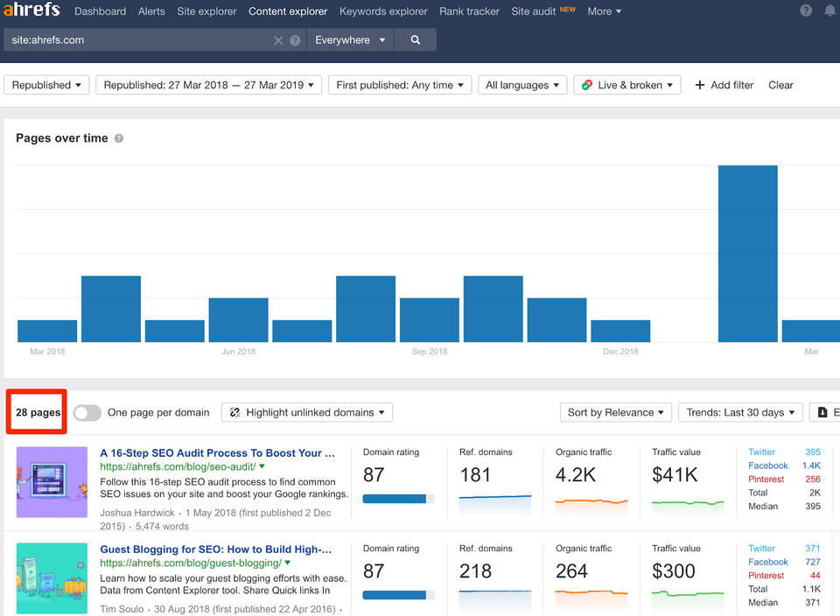Open the Sort by Relevance dropdown
Image resolution: width=840 pixels, height=616 pixels.
pos(616,413)
